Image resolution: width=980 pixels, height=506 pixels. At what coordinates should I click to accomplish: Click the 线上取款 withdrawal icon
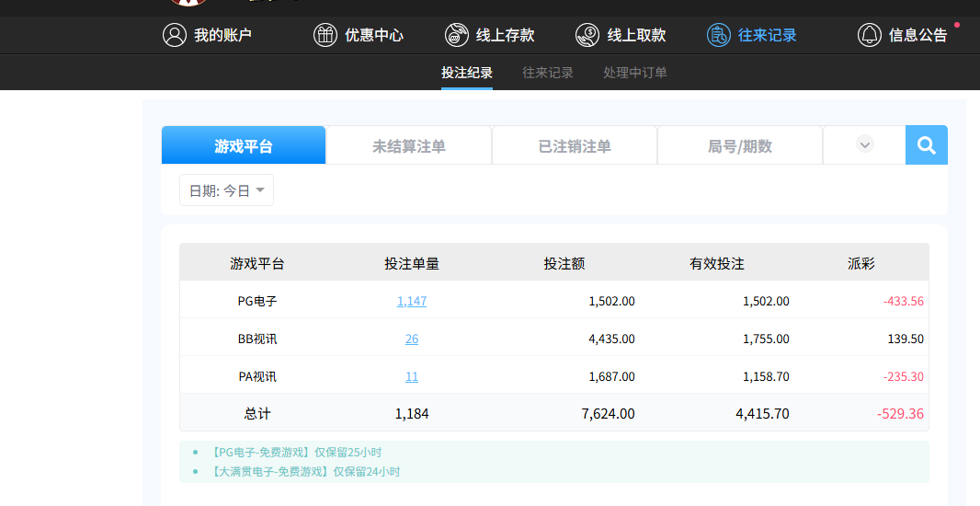(x=587, y=35)
